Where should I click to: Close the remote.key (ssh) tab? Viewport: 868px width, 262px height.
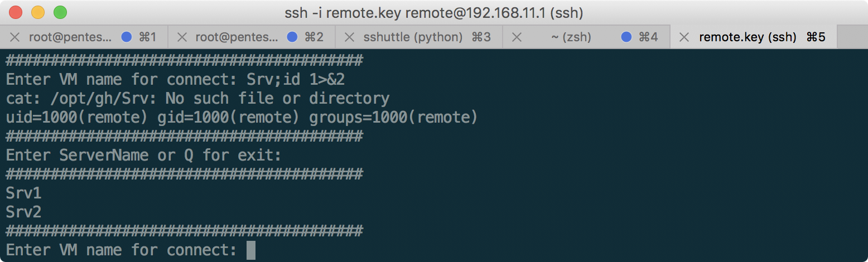[x=684, y=37]
